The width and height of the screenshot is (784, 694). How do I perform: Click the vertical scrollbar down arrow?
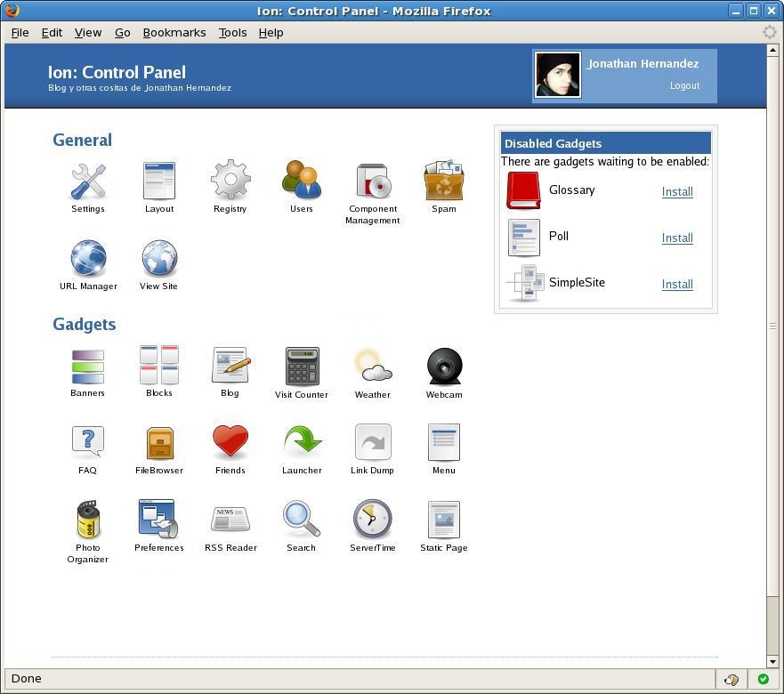click(x=772, y=661)
